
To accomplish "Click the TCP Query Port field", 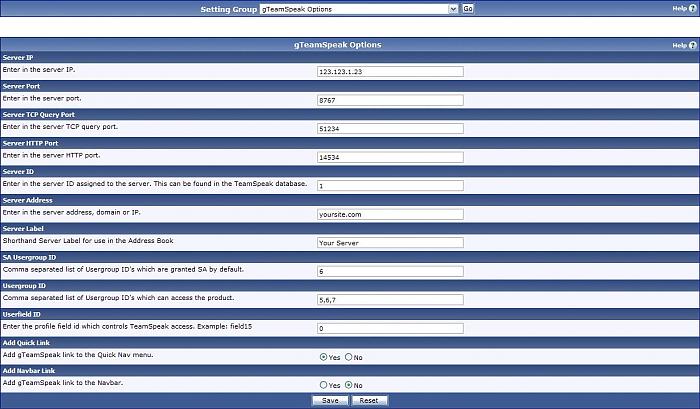I will coord(389,128).
